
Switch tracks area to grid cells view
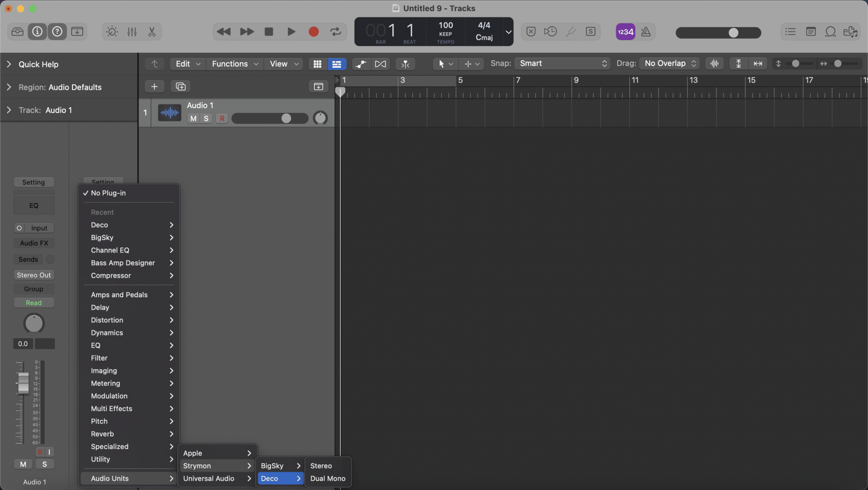(317, 64)
